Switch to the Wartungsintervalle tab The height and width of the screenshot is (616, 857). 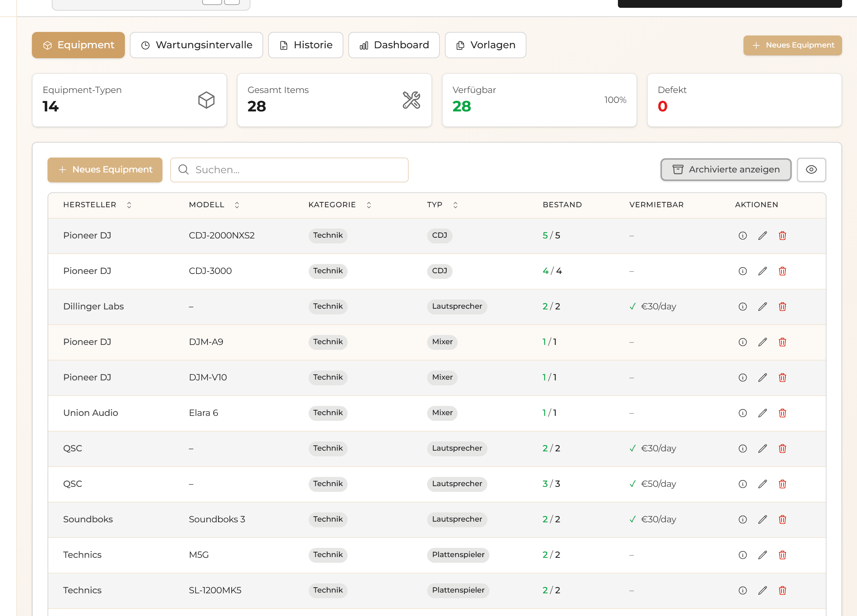(196, 45)
